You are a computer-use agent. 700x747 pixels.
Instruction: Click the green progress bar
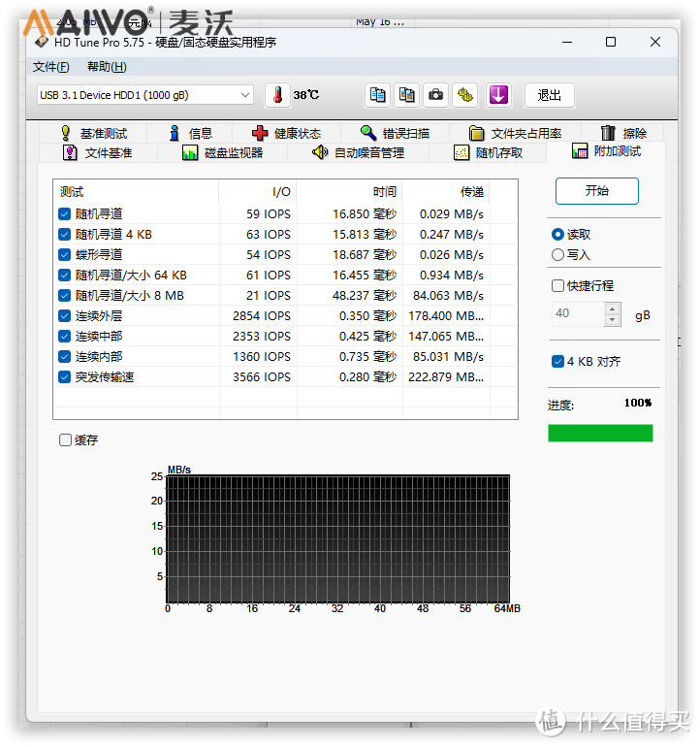pyautogui.click(x=600, y=433)
